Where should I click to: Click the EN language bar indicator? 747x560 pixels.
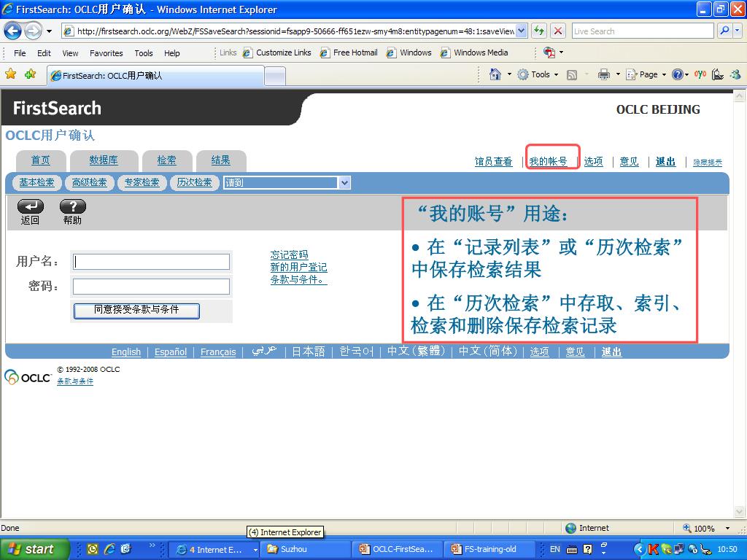[x=555, y=549]
